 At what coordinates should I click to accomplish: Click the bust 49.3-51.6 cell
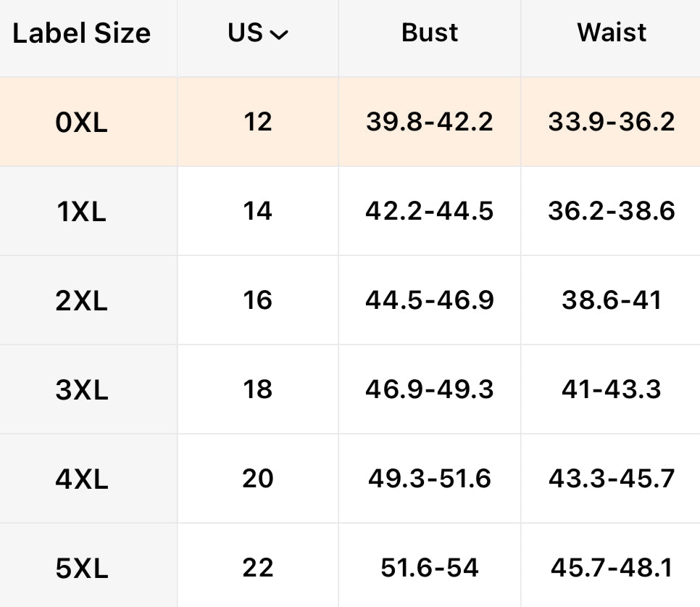pos(430,479)
